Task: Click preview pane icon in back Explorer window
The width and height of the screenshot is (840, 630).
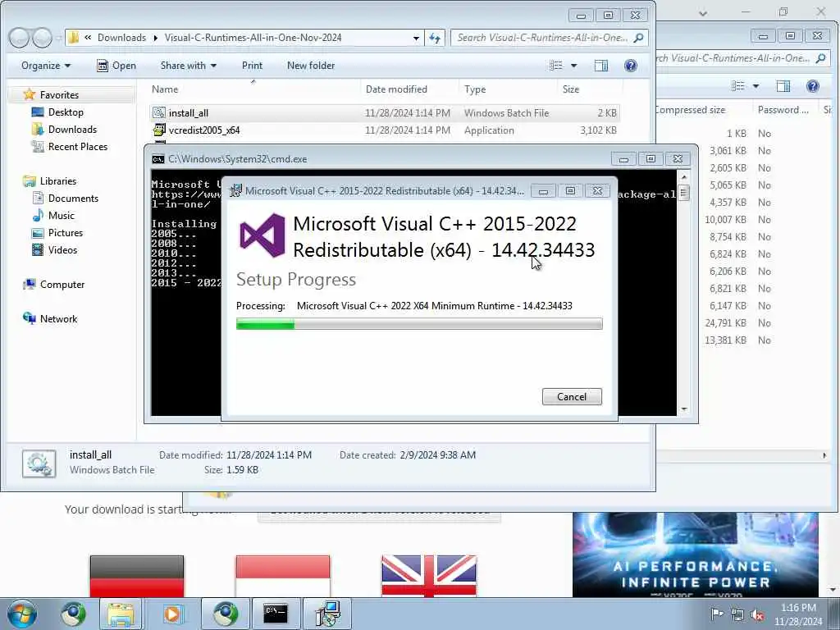Action: [x=783, y=86]
